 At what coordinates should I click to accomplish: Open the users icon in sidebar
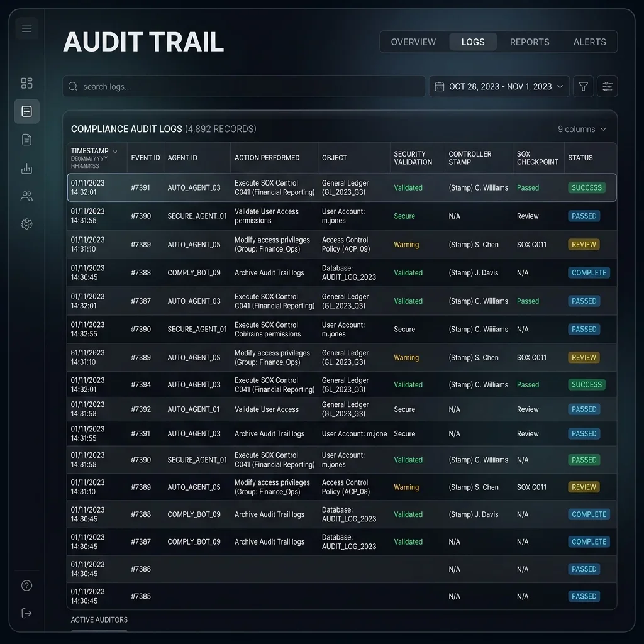[x=26, y=196]
